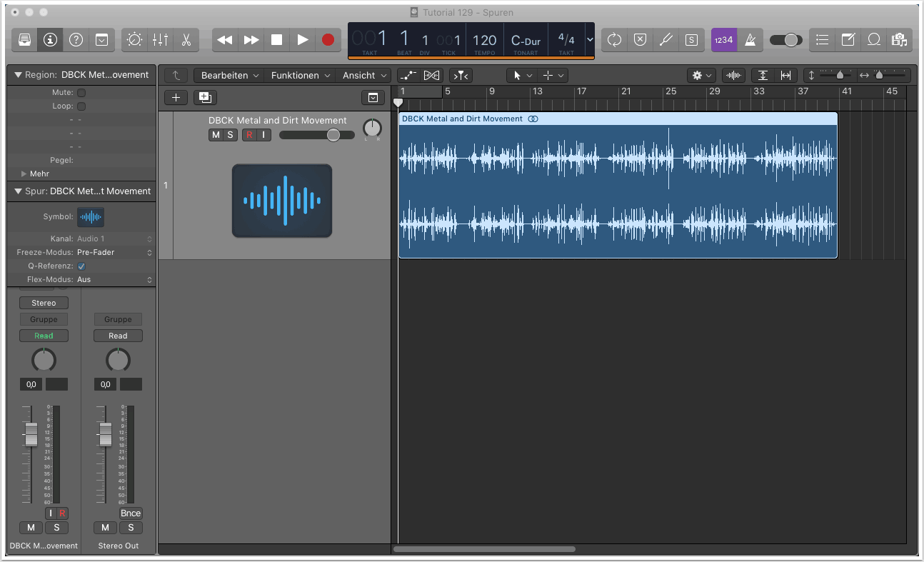Screen dimensions: 924x562
Task: Open the Smart Controls icon
Action: pyautogui.click(x=134, y=40)
